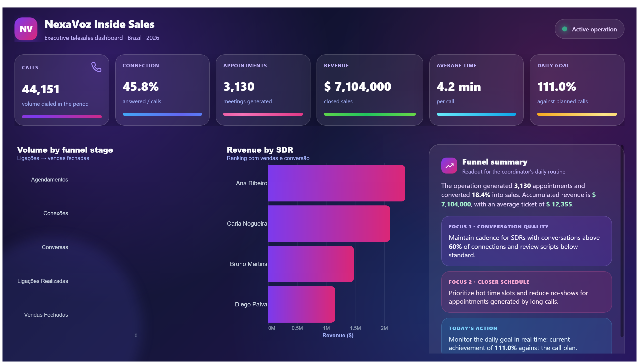
Task: Click the trend arrow icon beside Funnel summary
Action: [x=449, y=166]
